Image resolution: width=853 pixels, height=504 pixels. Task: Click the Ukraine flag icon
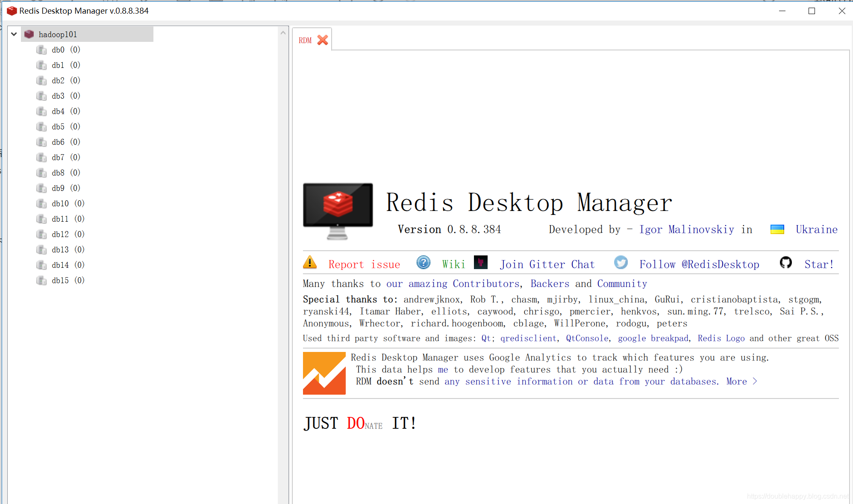[x=777, y=229]
